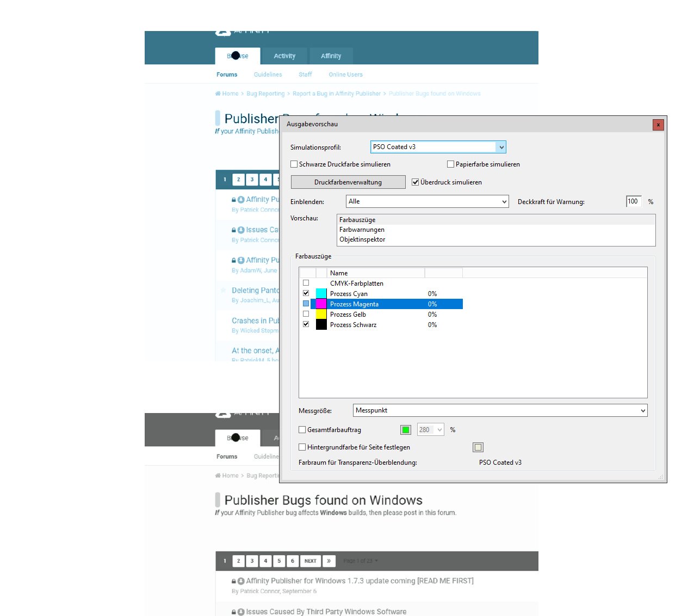Uncheck the Prozess Cyan plate checkbox
This screenshot has width=700, height=616.
coord(306,293)
